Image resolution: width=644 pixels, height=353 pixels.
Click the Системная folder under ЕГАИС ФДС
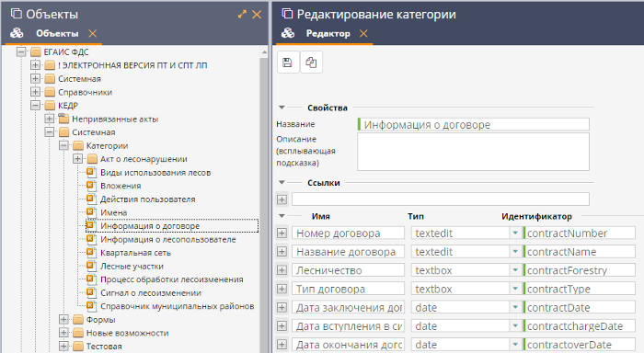click(x=79, y=78)
